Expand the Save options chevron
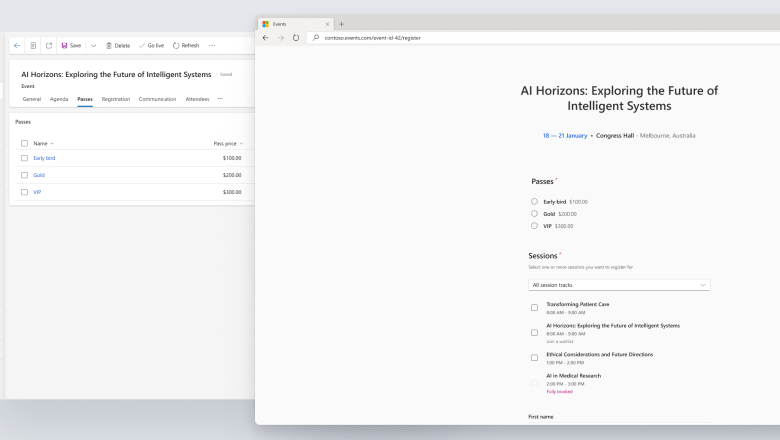The height and width of the screenshot is (440, 780). coord(94,45)
